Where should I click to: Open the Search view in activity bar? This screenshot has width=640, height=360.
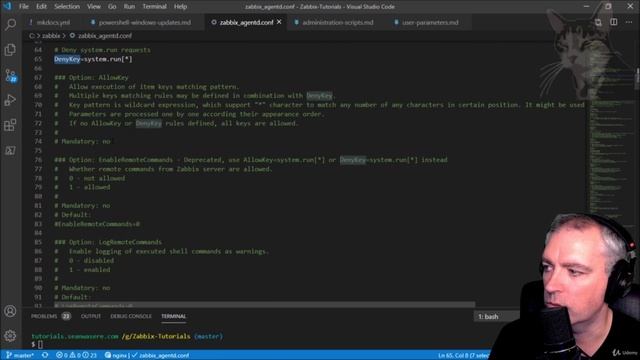pyautogui.click(x=10, y=24)
